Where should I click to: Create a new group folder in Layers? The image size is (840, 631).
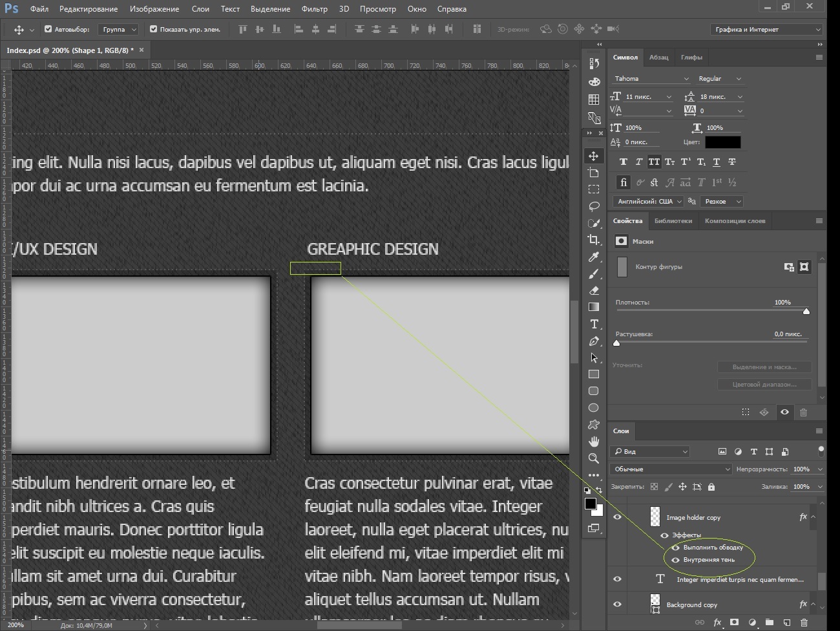tap(770, 623)
